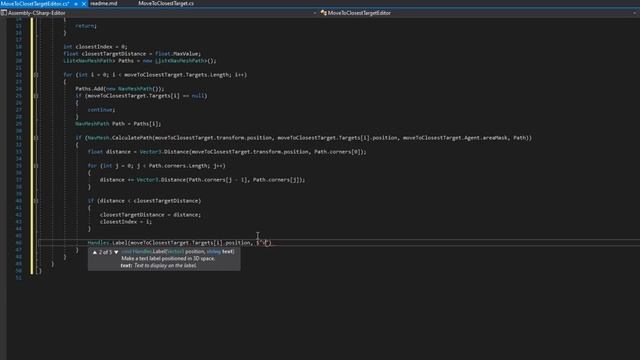Click the 'float distance = Vector3.Distance' line

click(227, 152)
